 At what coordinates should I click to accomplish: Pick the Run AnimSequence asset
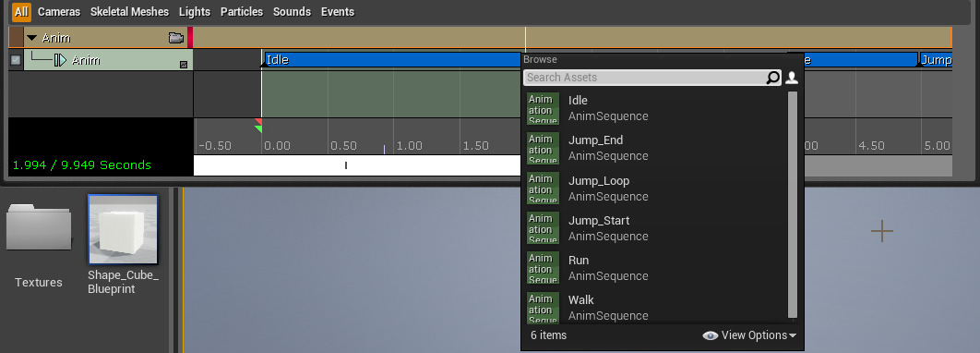655,268
